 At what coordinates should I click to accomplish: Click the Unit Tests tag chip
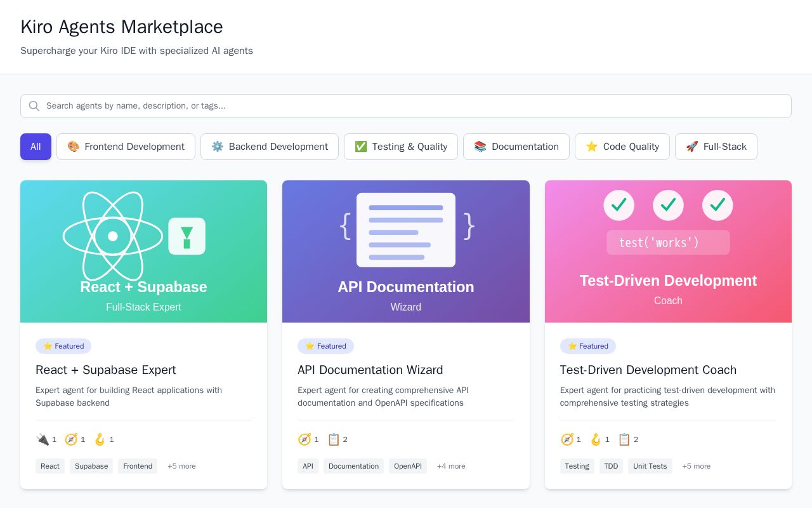coord(650,466)
